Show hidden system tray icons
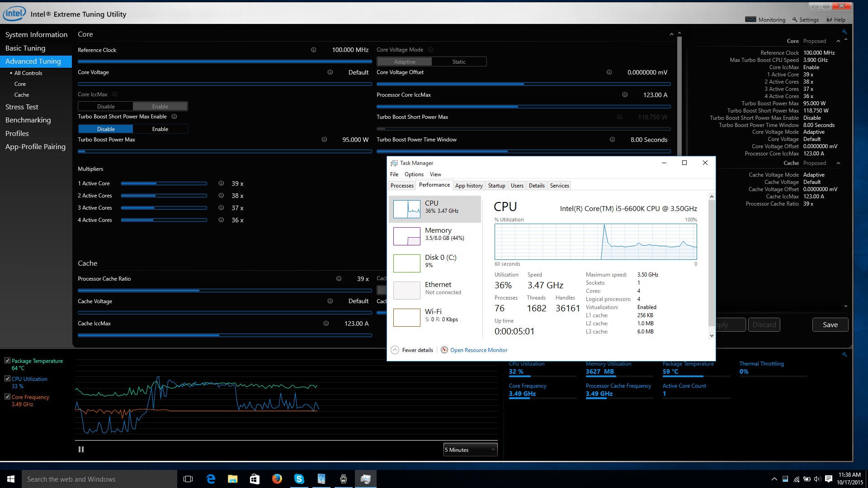 coord(774,479)
